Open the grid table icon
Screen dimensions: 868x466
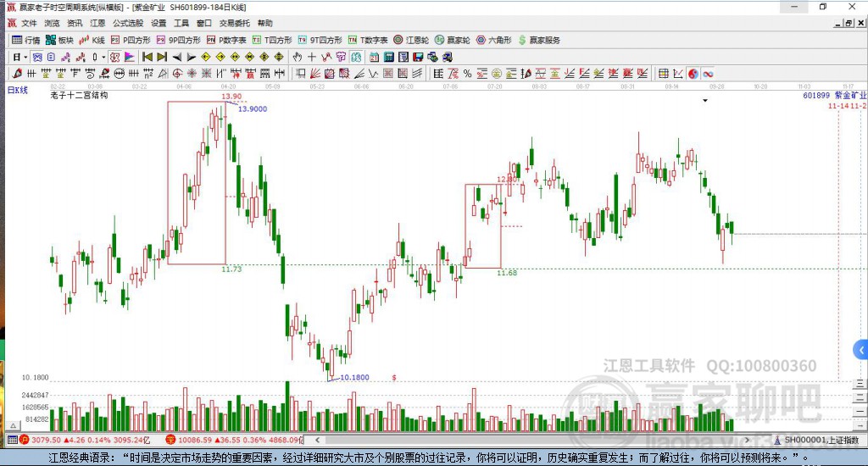663,74
